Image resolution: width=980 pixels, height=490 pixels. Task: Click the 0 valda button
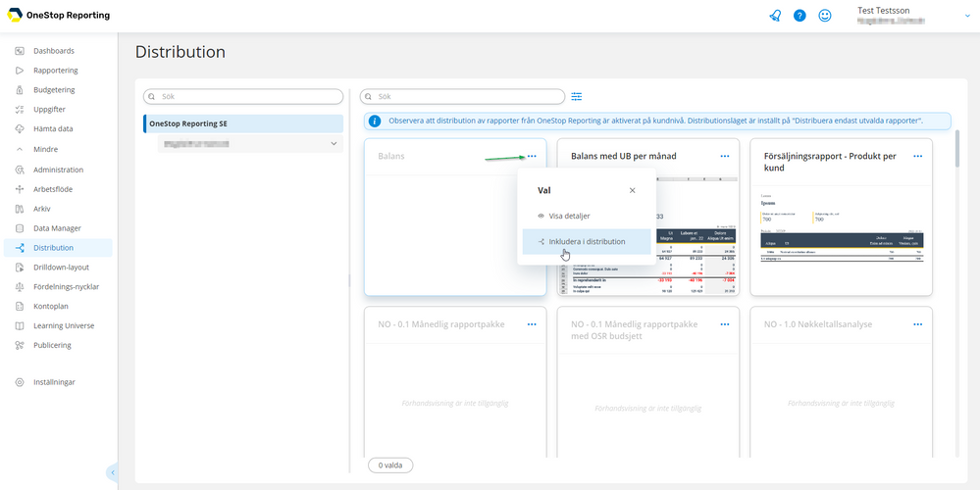point(390,465)
